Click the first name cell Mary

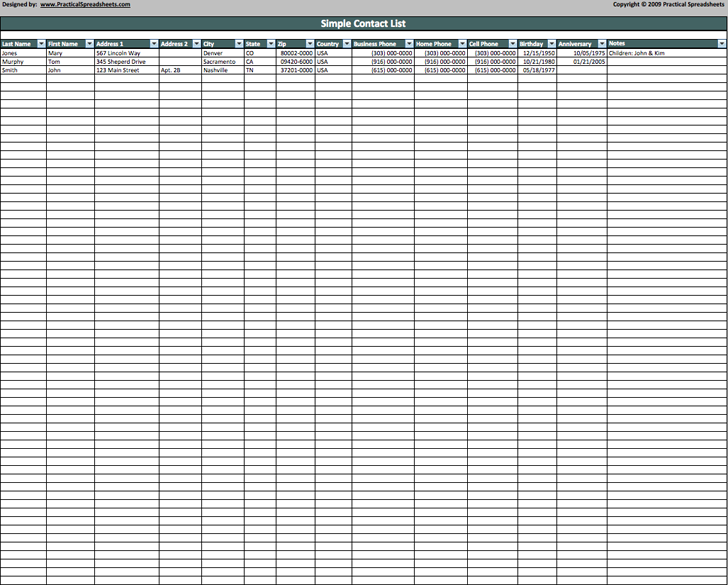point(71,53)
